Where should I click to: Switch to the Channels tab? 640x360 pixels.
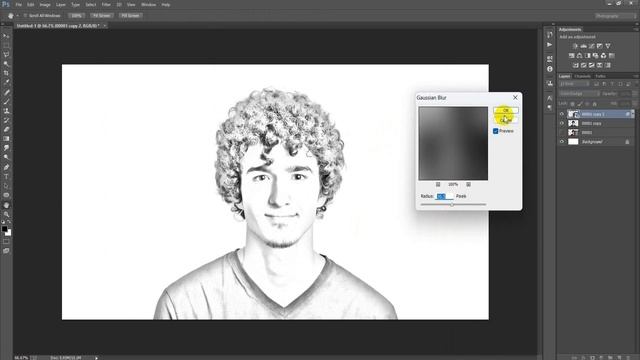pyautogui.click(x=582, y=76)
